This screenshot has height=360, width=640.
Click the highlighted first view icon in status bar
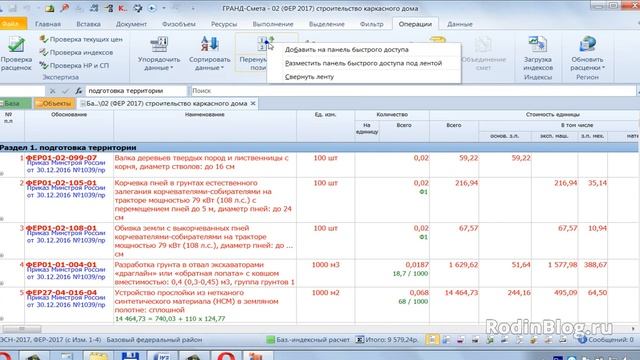pos(432,340)
